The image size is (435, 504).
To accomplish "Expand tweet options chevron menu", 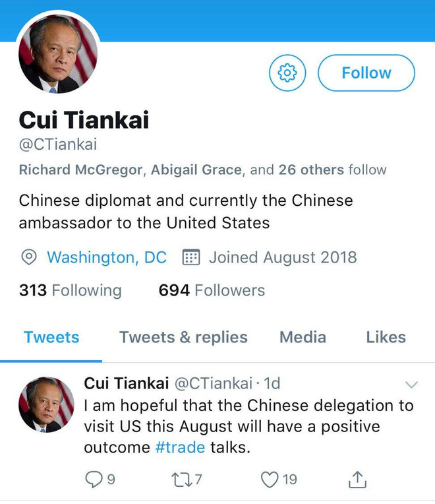I will pos(411,385).
